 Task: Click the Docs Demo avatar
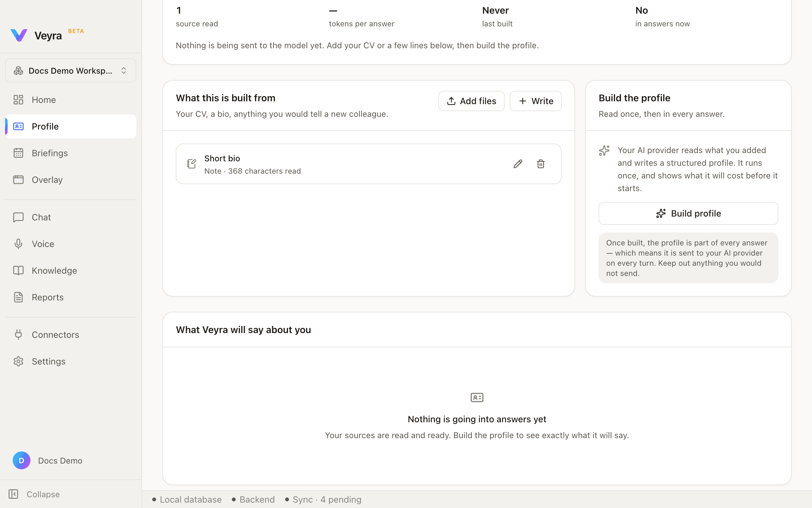pos(22,460)
